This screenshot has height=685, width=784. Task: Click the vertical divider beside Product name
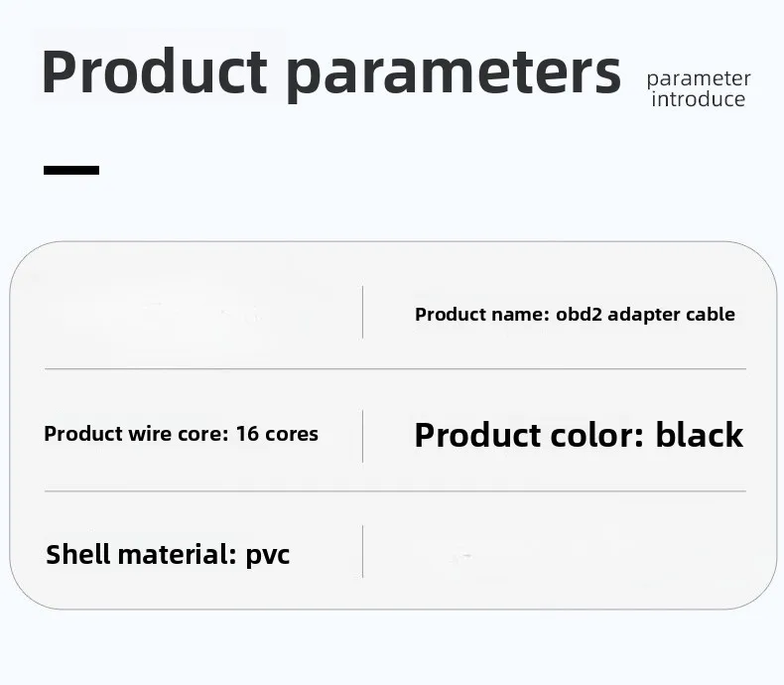(362, 313)
